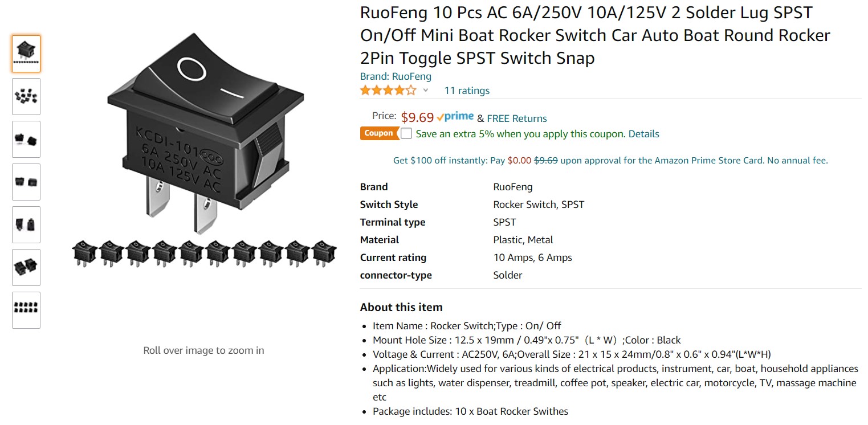Screen dimensions: 868x425
Task: Click the $9.69 price
Action: coord(418,117)
